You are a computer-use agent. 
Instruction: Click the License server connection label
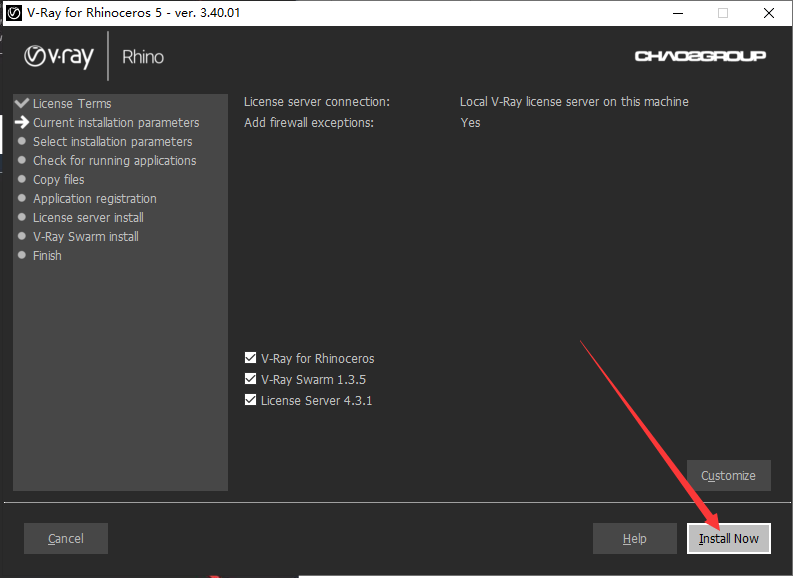tap(317, 102)
